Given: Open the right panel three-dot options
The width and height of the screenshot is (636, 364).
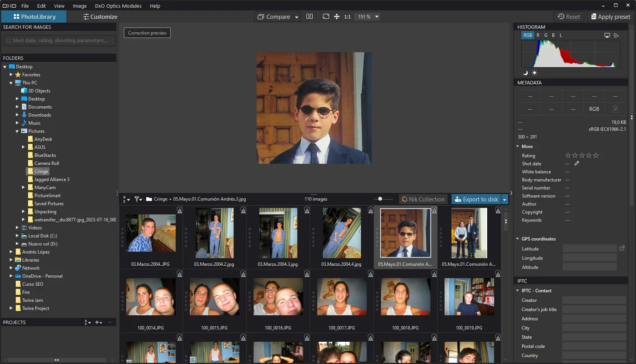Looking at the screenshot, I should coord(631,117).
